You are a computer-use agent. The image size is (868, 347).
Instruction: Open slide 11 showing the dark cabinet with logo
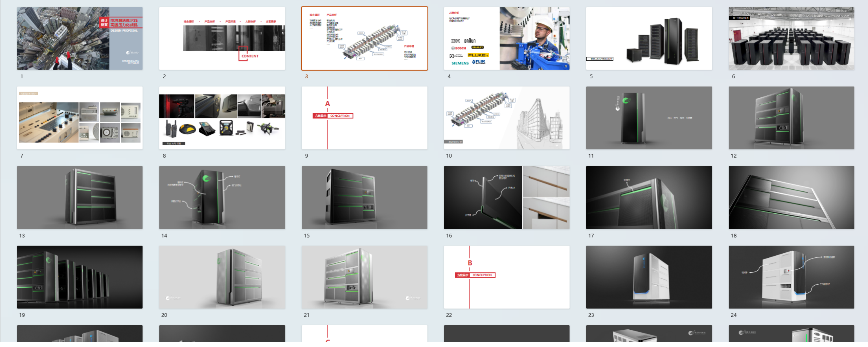(x=649, y=118)
